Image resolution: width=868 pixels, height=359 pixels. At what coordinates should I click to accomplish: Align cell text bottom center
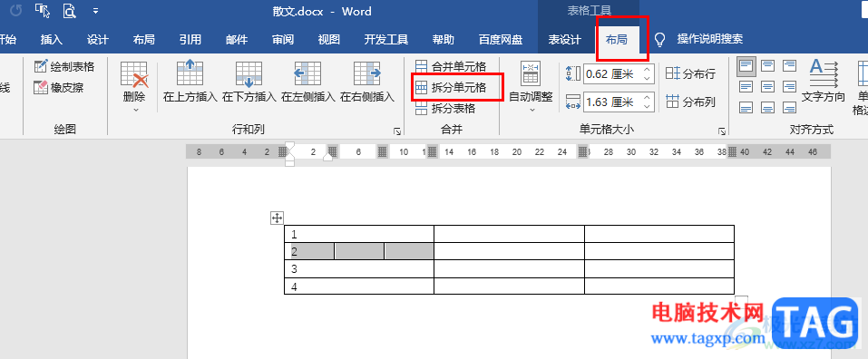pos(767,107)
